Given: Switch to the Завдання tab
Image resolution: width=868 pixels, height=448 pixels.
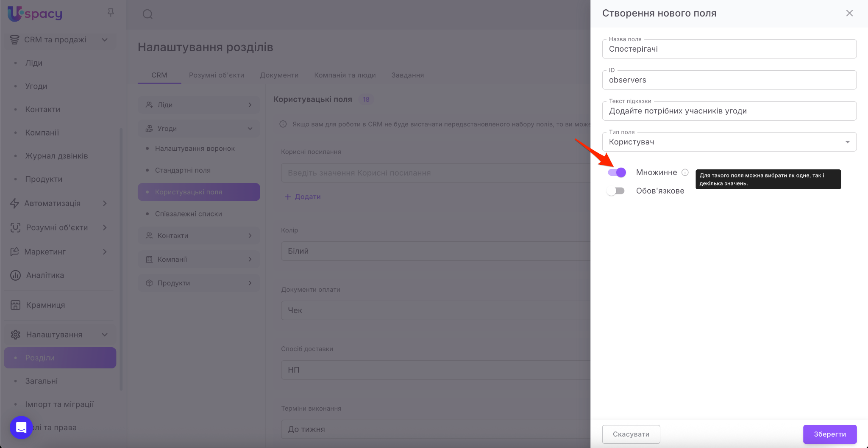Looking at the screenshot, I should (x=407, y=75).
